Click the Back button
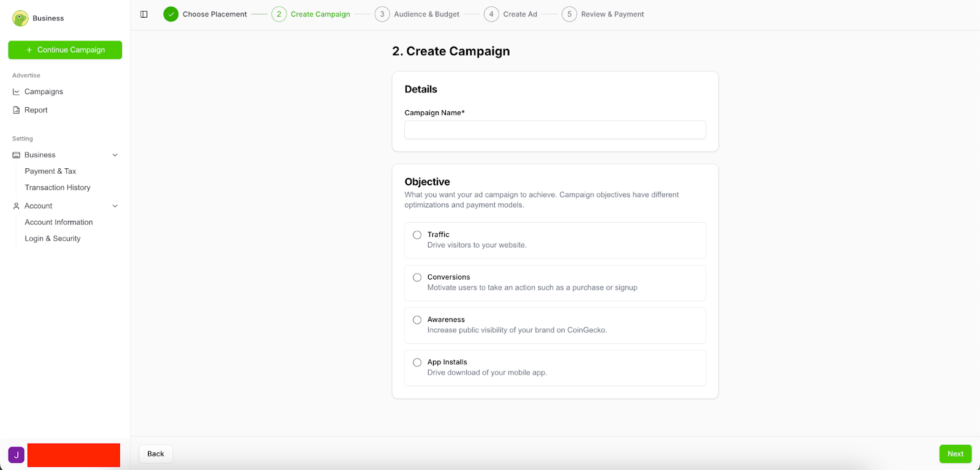Image resolution: width=980 pixels, height=470 pixels. 156,454
